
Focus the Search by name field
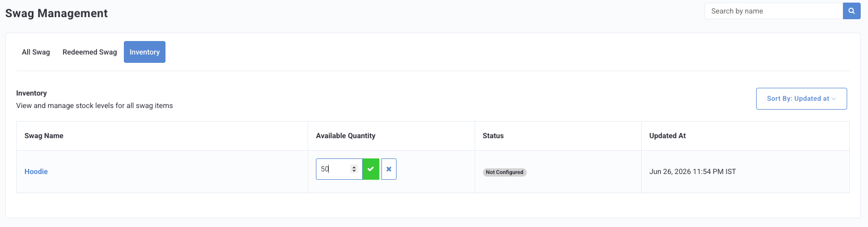[x=773, y=11]
